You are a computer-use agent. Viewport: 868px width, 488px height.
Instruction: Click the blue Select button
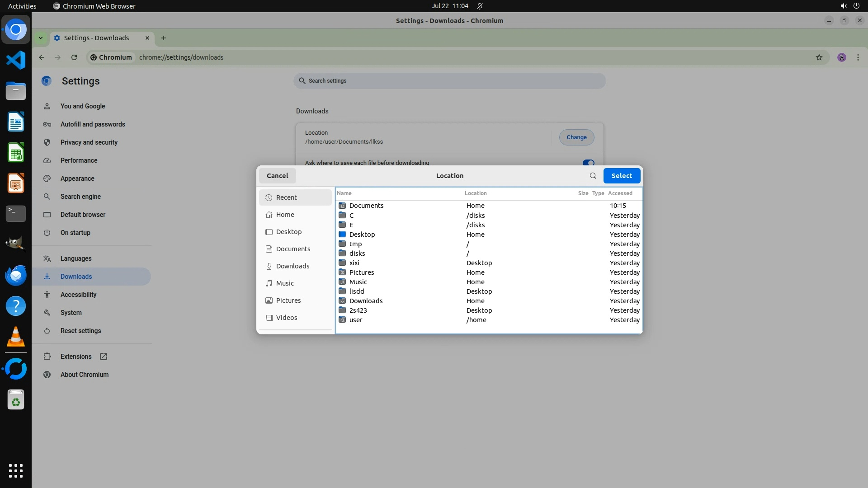pyautogui.click(x=622, y=176)
